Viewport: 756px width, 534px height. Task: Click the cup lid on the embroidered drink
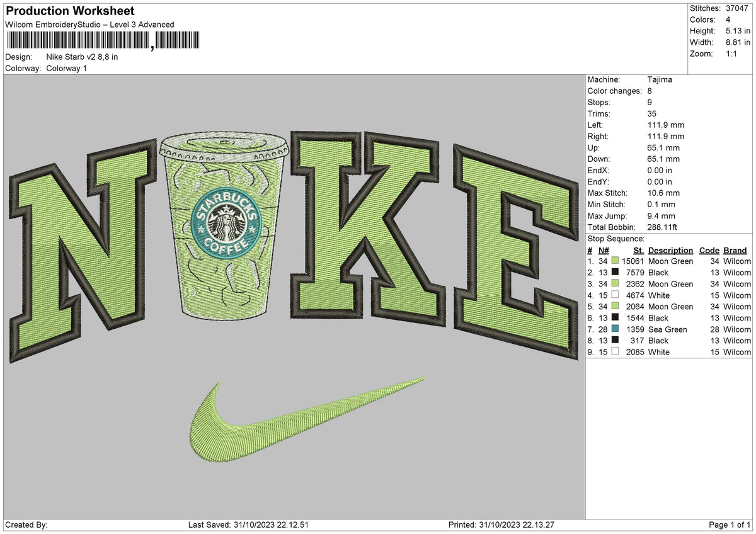click(x=224, y=145)
